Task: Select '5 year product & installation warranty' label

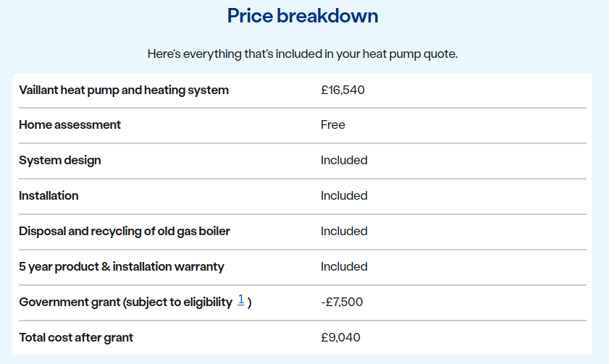Action: (122, 266)
